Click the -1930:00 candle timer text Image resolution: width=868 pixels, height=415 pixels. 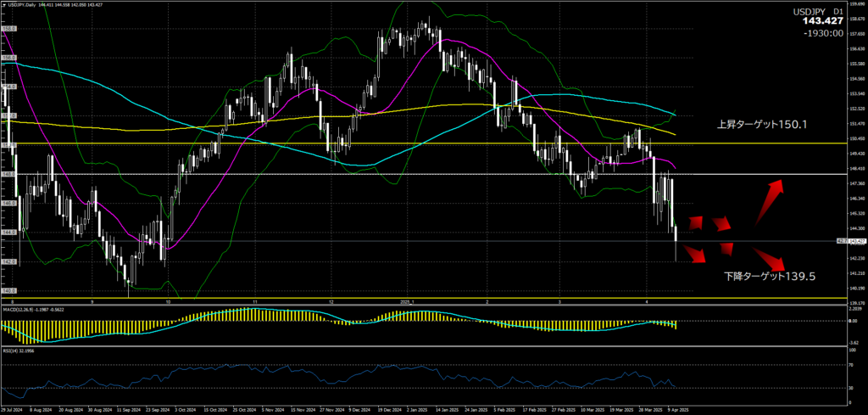[x=823, y=33]
